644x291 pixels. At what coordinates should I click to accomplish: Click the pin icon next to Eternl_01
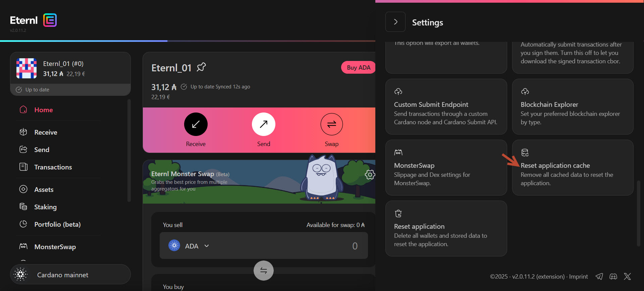201,67
